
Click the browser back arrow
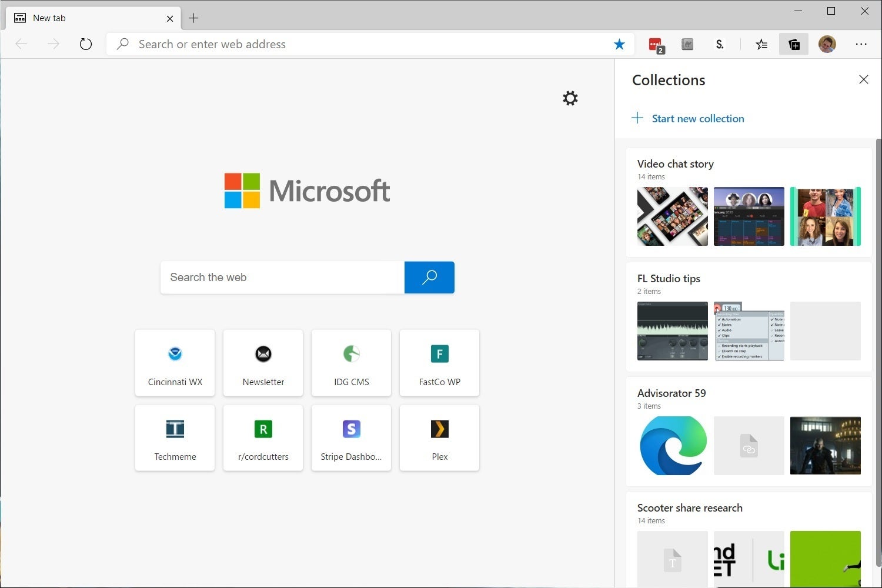21,44
